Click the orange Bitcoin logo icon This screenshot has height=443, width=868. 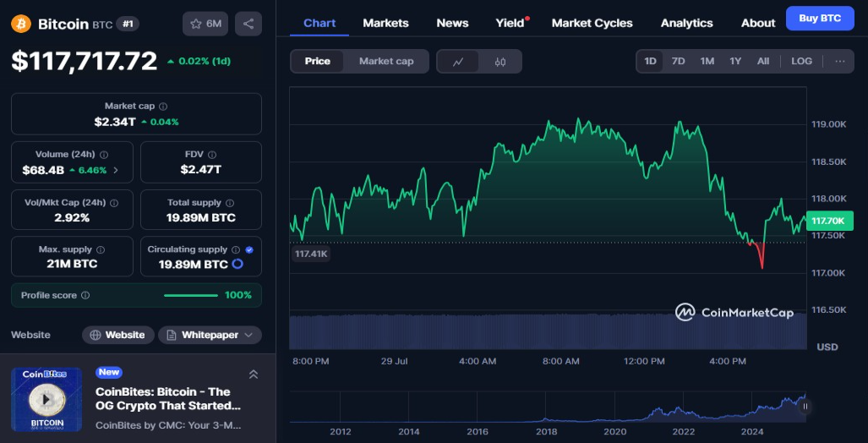pyautogui.click(x=21, y=24)
